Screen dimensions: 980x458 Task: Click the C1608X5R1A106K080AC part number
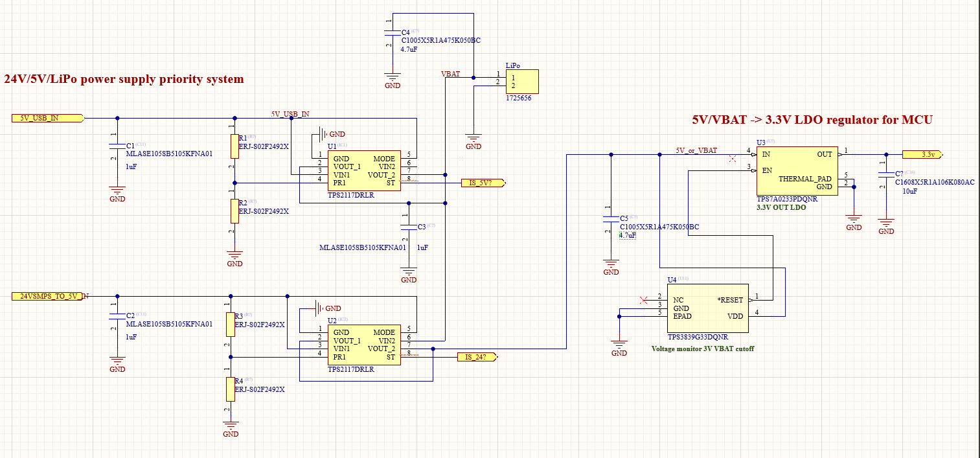coord(935,183)
